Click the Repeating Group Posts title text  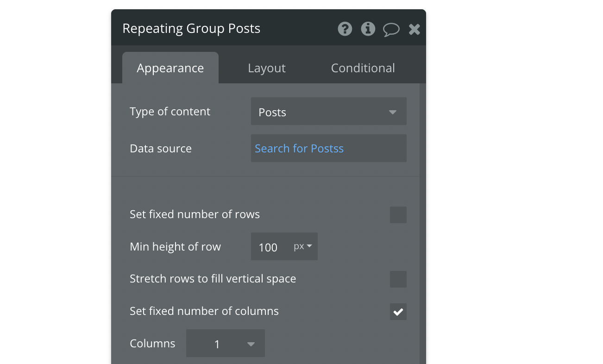coord(191,29)
